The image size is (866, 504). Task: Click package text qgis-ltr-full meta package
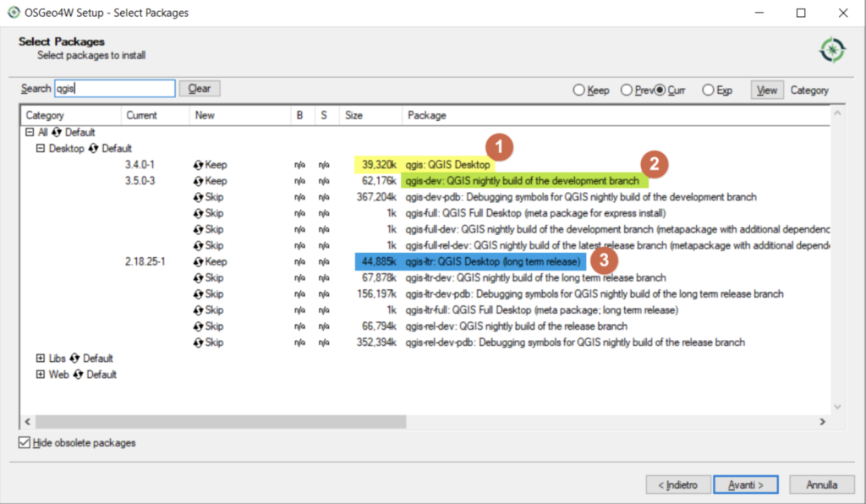(542, 310)
